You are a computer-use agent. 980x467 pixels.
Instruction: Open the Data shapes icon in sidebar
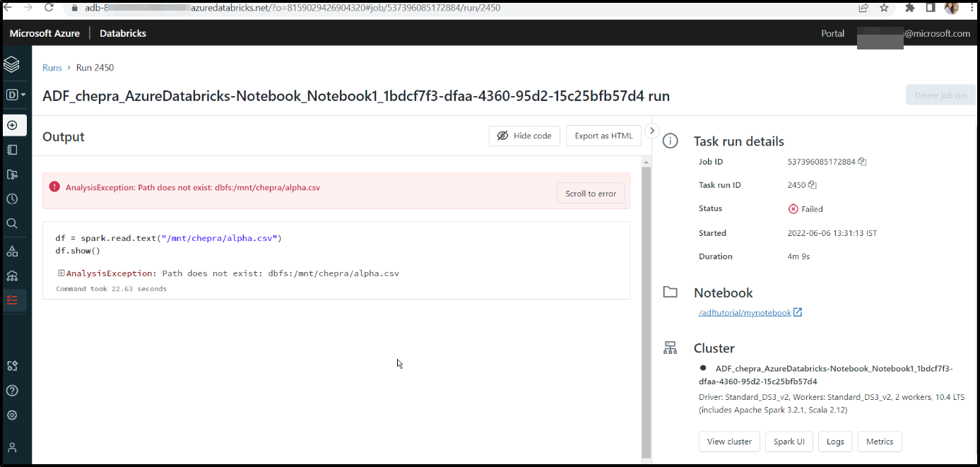(12, 251)
